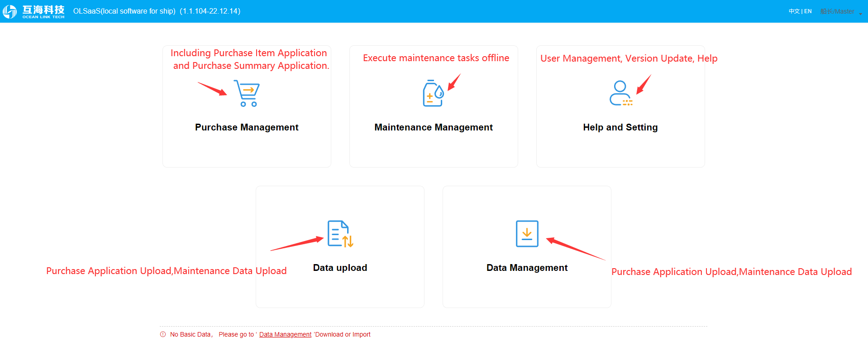Click the Ocean Link Tech logo
The height and width of the screenshot is (347, 868).
tap(34, 11)
